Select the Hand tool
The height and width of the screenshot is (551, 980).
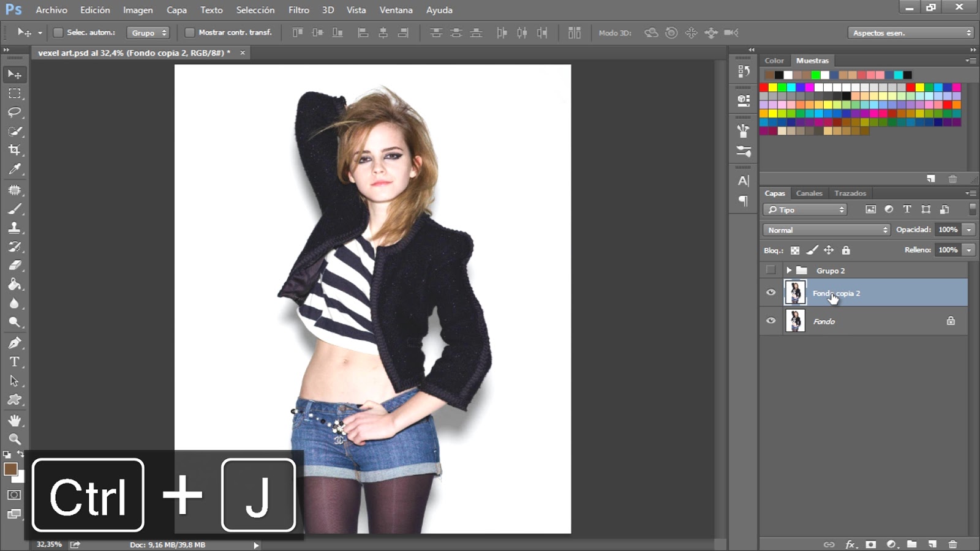(x=15, y=420)
